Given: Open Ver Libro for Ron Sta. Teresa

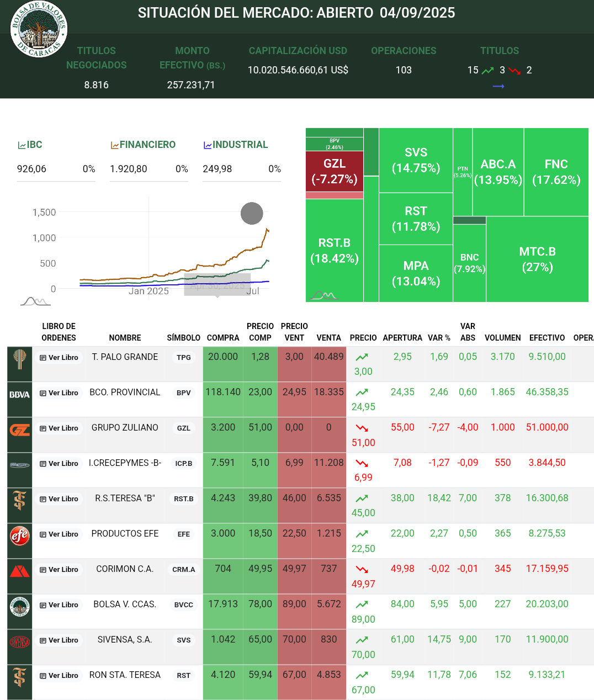Looking at the screenshot, I should [59, 676].
